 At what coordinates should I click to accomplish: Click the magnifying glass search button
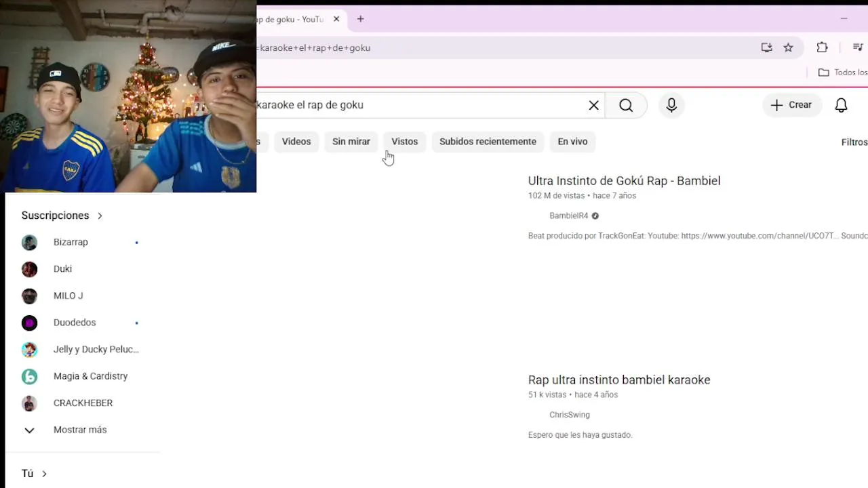click(x=626, y=105)
